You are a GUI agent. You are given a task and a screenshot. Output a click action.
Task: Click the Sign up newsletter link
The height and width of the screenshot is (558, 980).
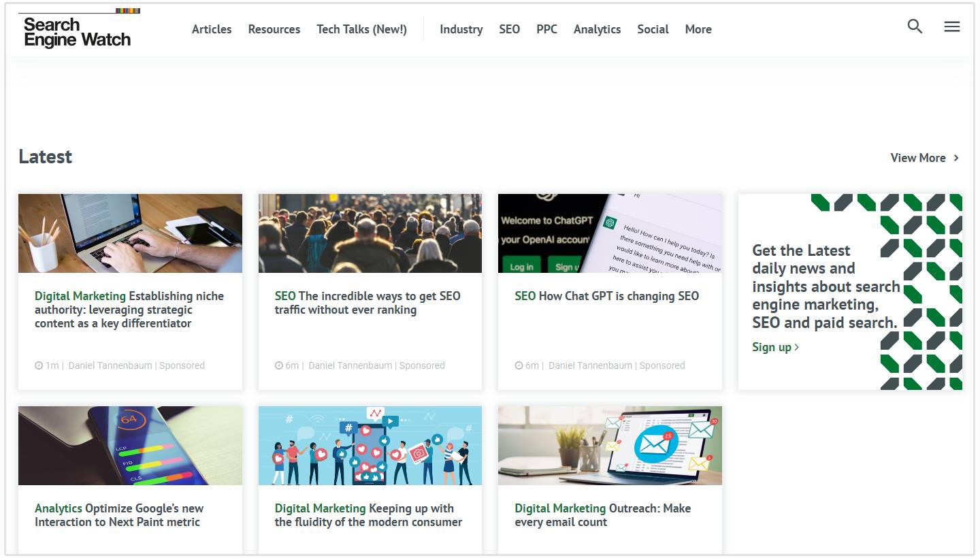pyautogui.click(x=772, y=347)
